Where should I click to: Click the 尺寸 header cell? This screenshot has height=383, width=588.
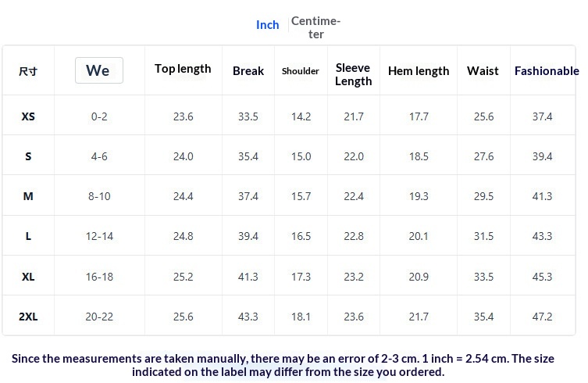[28, 71]
